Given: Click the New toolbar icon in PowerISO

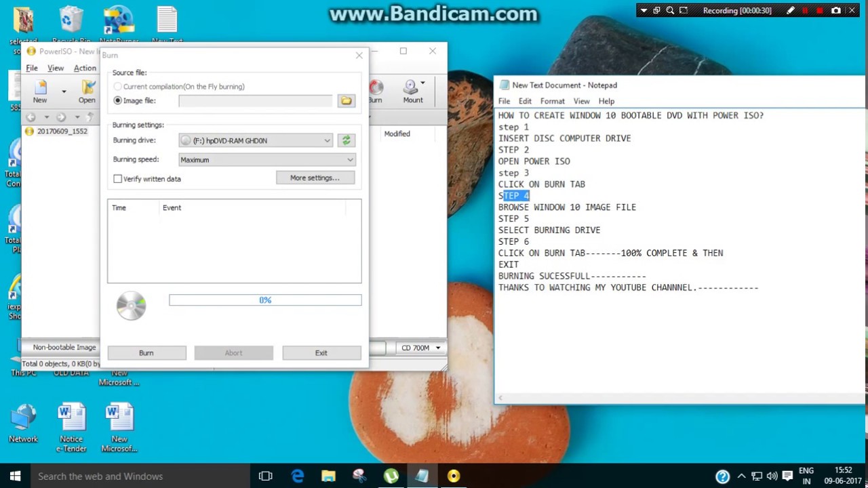Looking at the screenshot, I should (x=40, y=91).
